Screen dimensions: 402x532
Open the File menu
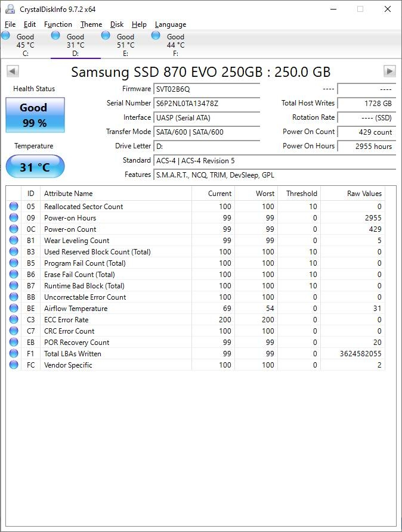(10, 24)
